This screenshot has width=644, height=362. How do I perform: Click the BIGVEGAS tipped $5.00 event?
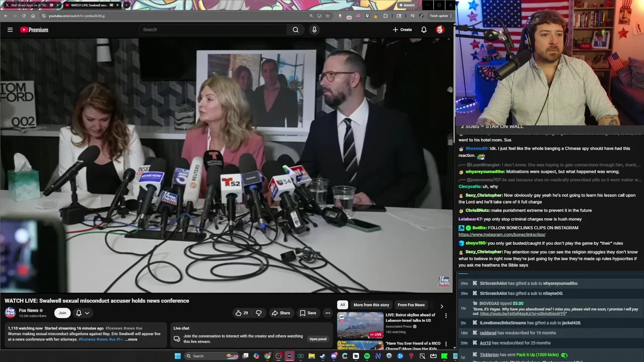tap(551, 309)
